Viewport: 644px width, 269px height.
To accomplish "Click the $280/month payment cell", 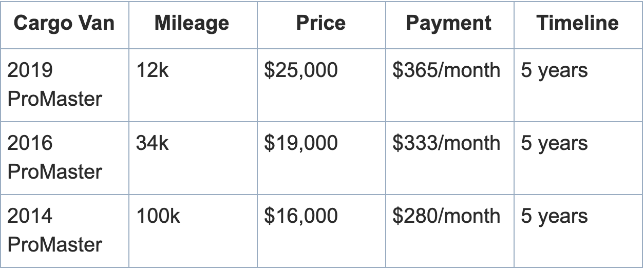I will (446, 216).
